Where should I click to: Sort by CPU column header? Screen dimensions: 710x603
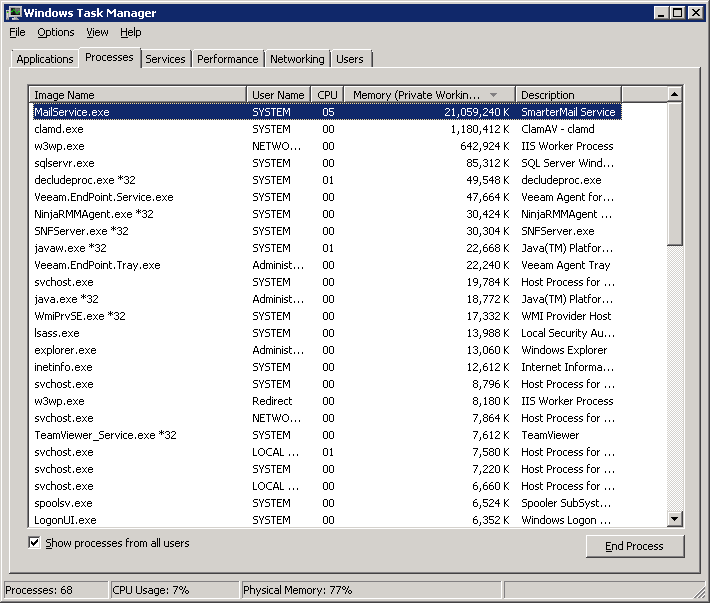[x=327, y=94]
